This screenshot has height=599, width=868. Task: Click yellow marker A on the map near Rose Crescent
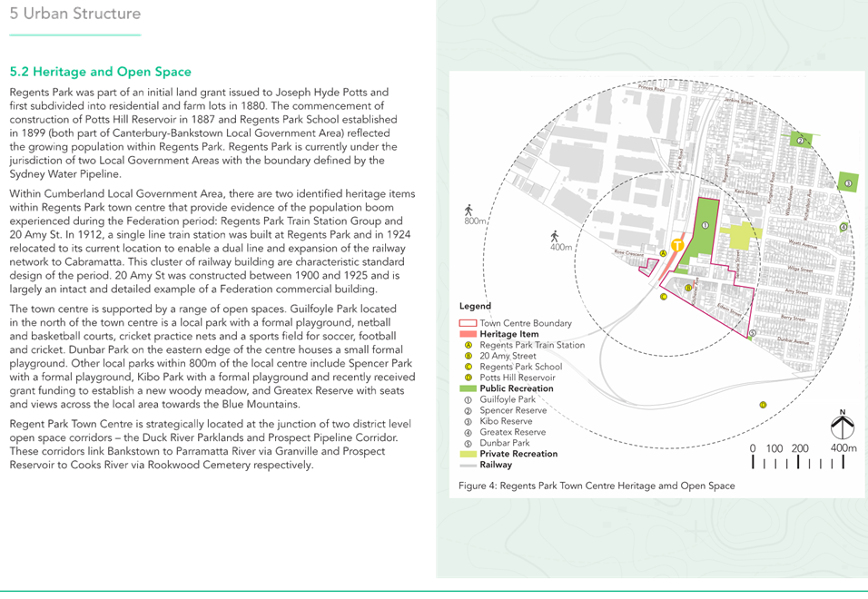click(x=663, y=253)
